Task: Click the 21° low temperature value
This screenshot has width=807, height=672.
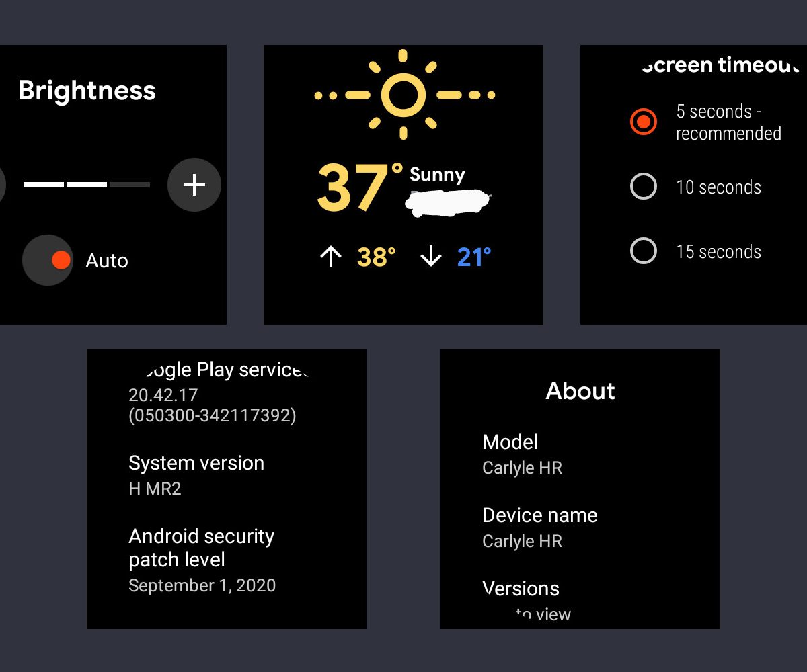Action: click(474, 257)
